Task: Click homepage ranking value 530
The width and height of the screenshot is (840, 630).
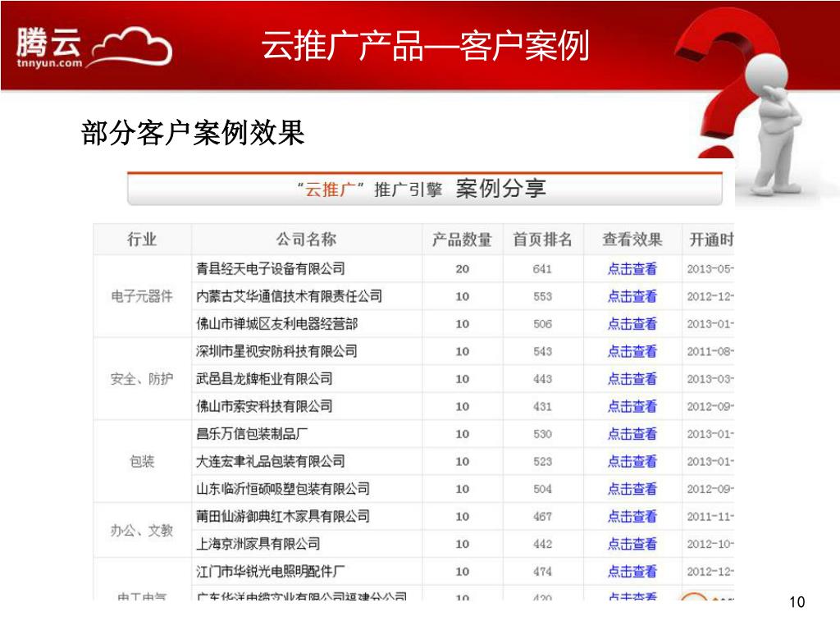Action: pos(542,434)
